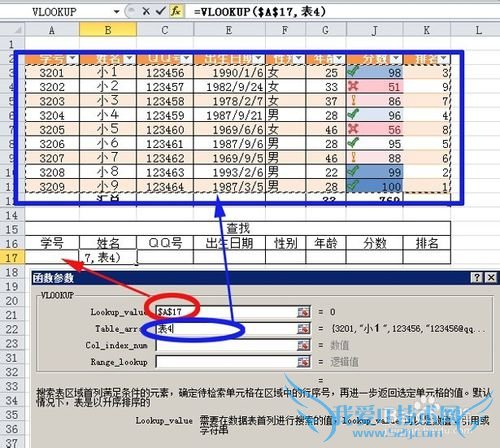Image resolution: width=500 pixels, height=448 pixels.
Task: Collapse dialog via Lookup_value range selector
Action: [303, 312]
